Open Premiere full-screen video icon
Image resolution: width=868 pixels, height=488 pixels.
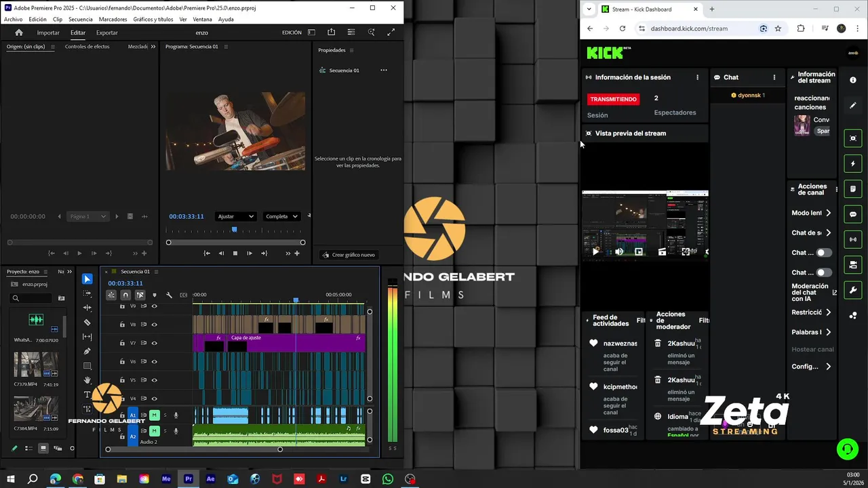click(x=391, y=32)
